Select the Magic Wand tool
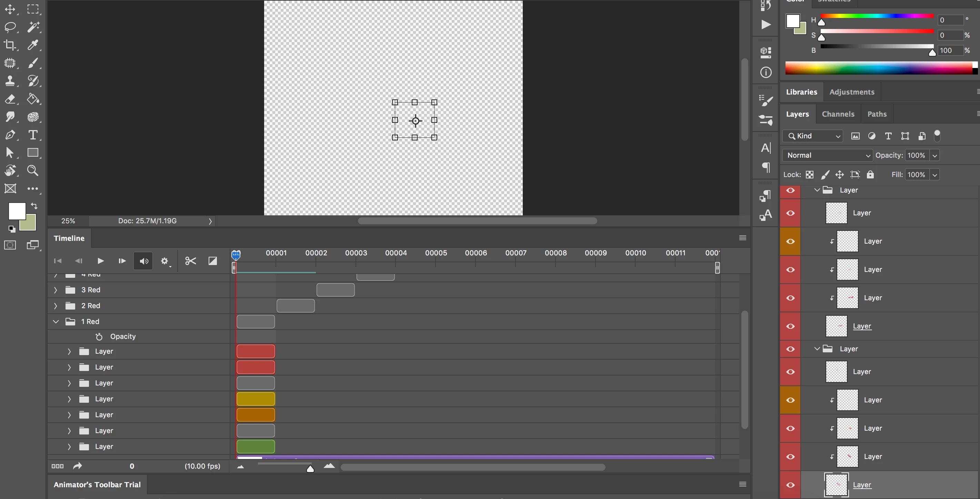The image size is (980, 499). (x=33, y=27)
